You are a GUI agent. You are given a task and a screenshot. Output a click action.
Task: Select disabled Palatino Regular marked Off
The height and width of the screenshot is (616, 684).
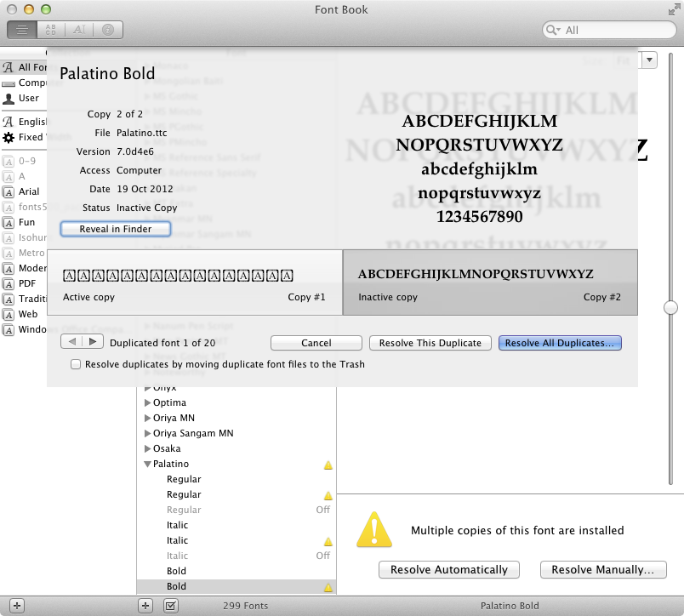[236, 510]
